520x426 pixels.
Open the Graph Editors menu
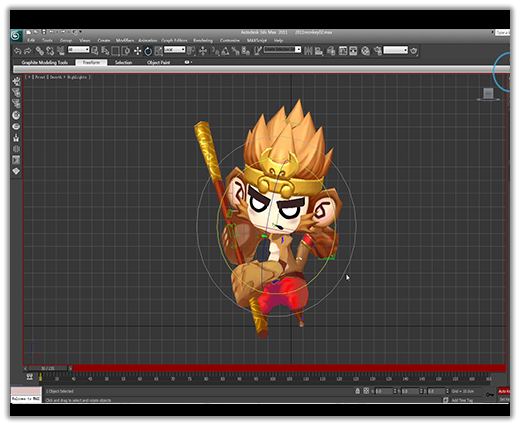[174, 40]
